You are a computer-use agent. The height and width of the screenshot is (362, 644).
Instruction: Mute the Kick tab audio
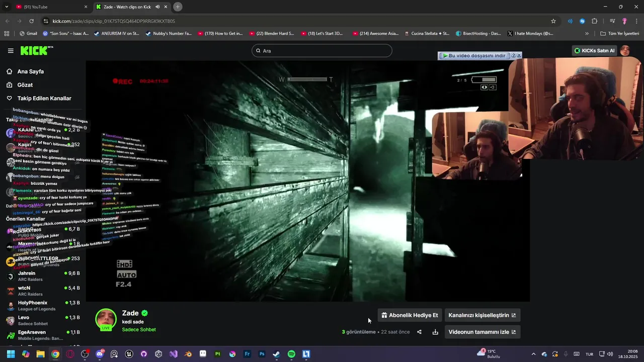[157, 7]
